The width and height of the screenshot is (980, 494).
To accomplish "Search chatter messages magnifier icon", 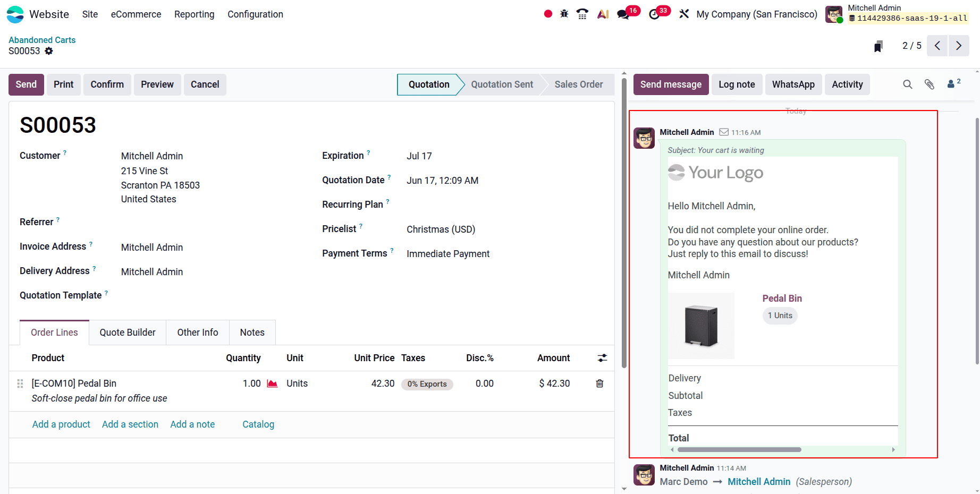I will [x=908, y=84].
